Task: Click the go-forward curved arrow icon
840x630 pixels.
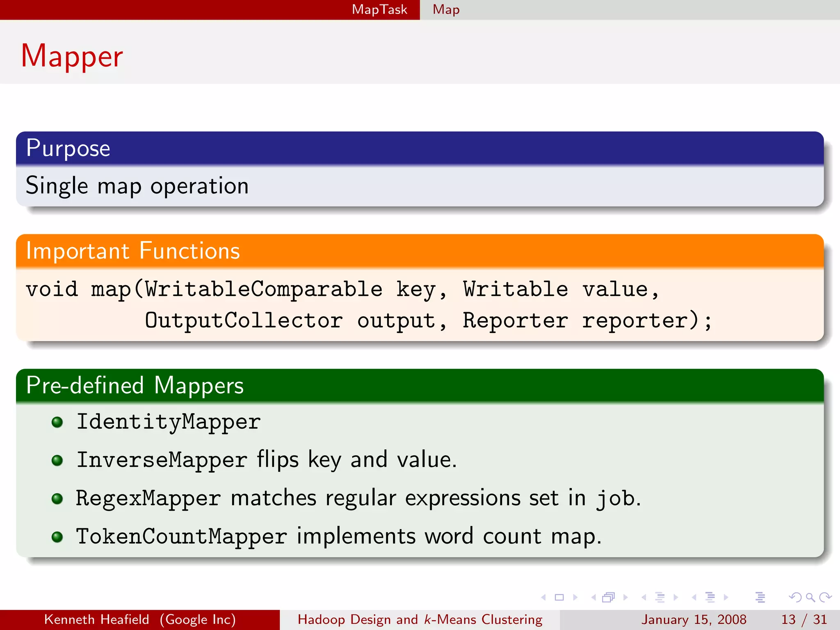Action: point(825,597)
